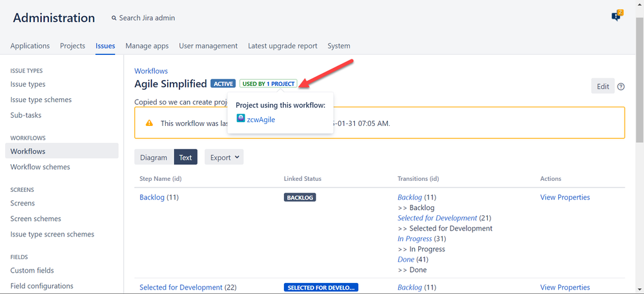Open the User management tab
644x294 pixels.
click(208, 46)
